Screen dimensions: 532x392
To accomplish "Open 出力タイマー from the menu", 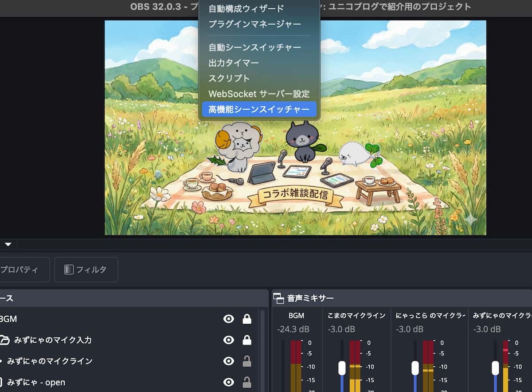I will coord(234,63).
